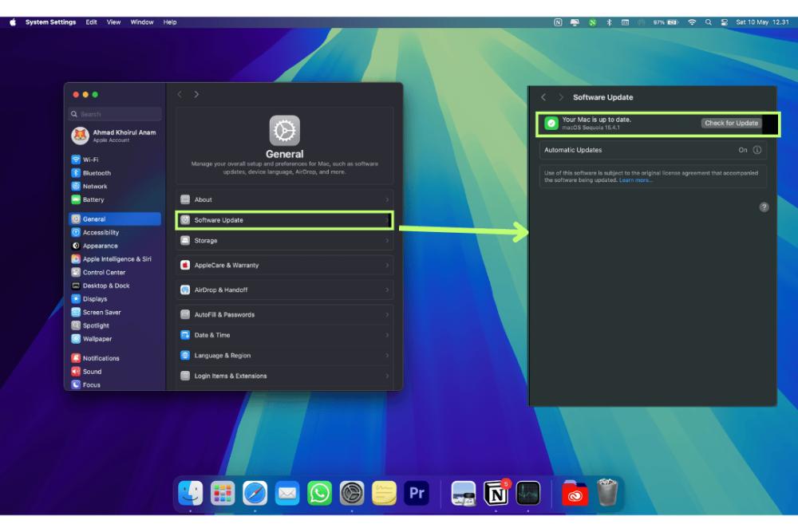Launch Safari from the Dock
798x532 pixels.
(x=255, y=493)
